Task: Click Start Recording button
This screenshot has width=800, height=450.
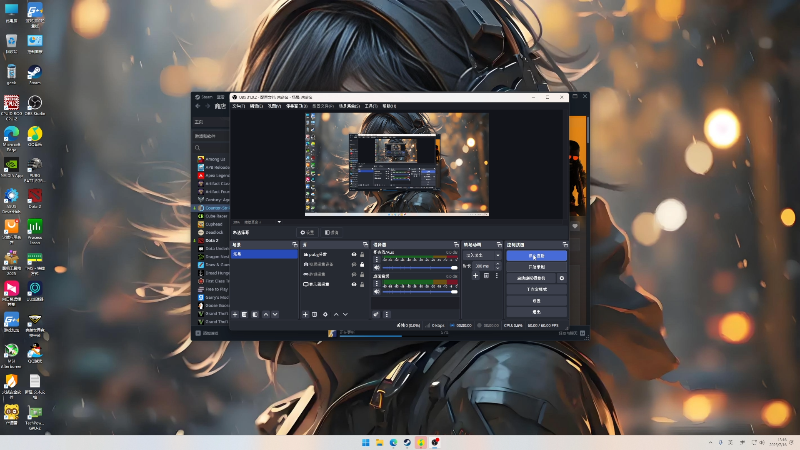Action: tap(536, 267)
